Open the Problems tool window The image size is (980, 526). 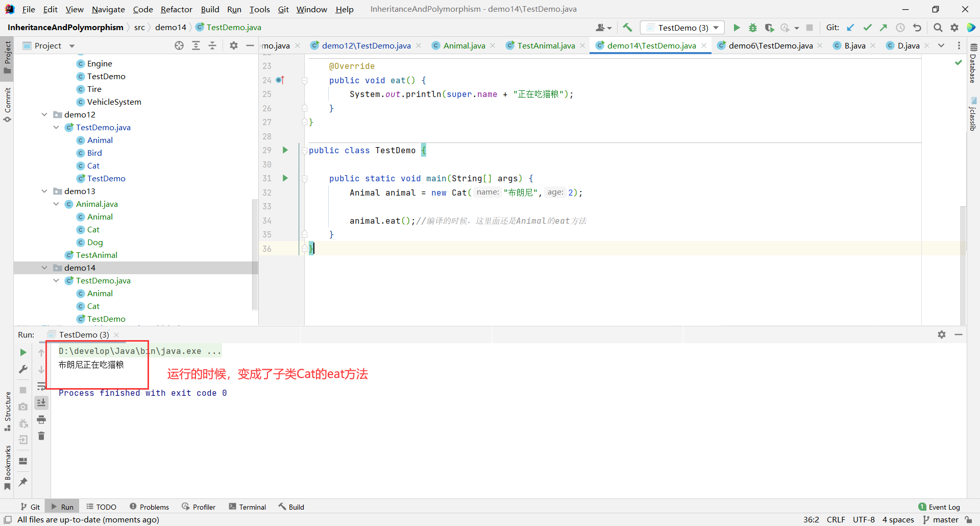149,507
